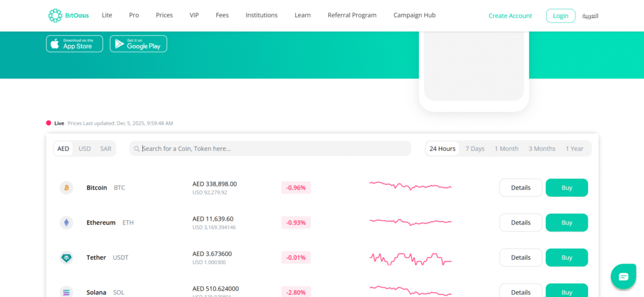The height and width of the screenshot is (297, 644).
Task: Click Bitcoin's -0.96% change badge
Action: (296, 188)
